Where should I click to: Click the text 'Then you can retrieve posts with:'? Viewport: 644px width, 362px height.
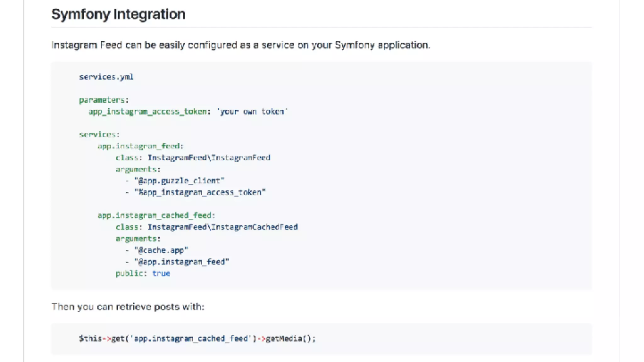(128, 307)
